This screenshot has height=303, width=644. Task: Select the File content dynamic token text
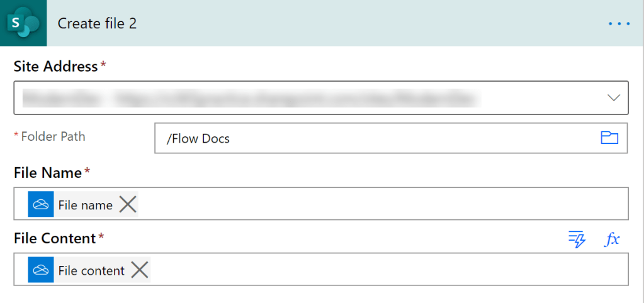pos(91,271)
